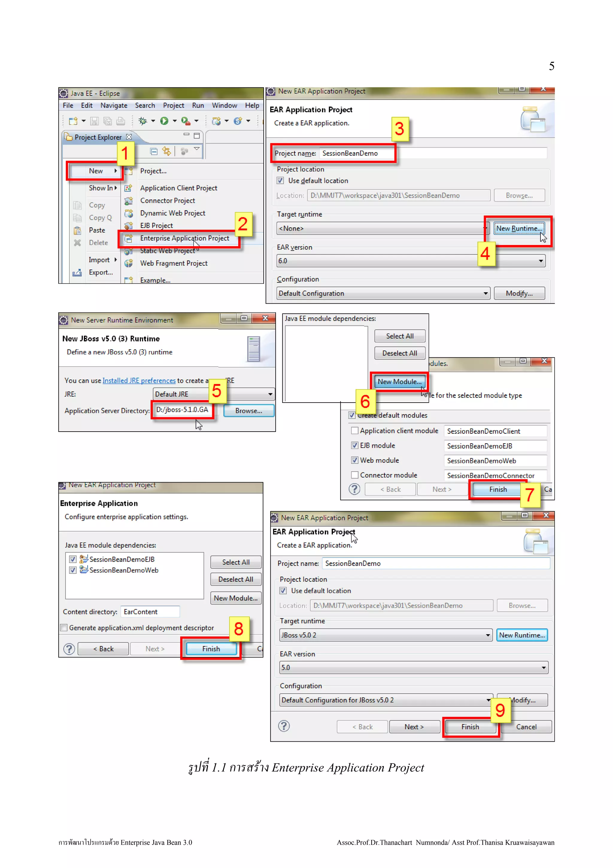The image size is (613, 868).
Task: Click Collapse All icon in Project Explorer
Action: [x=154, y=152]
